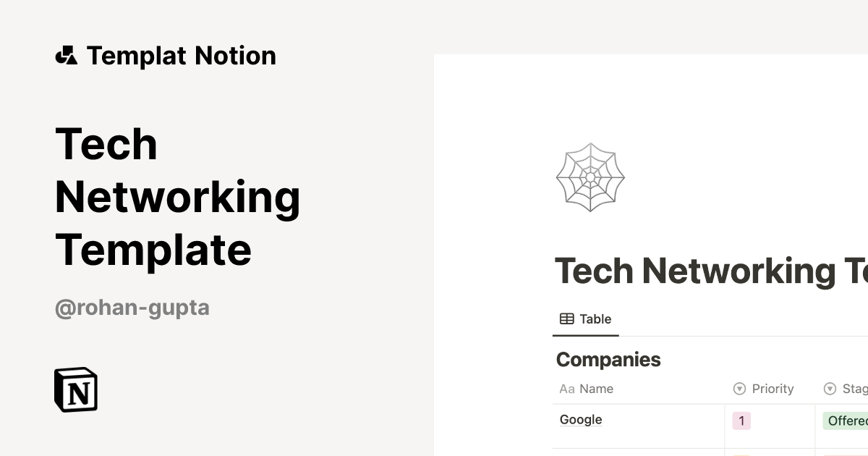Open the Table view tab

point(586,319)
